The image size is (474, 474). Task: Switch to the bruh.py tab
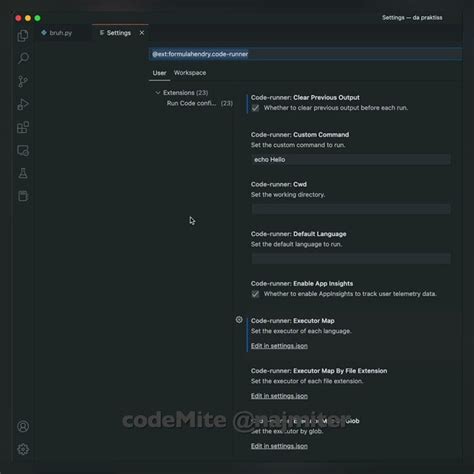click(57, 33)
